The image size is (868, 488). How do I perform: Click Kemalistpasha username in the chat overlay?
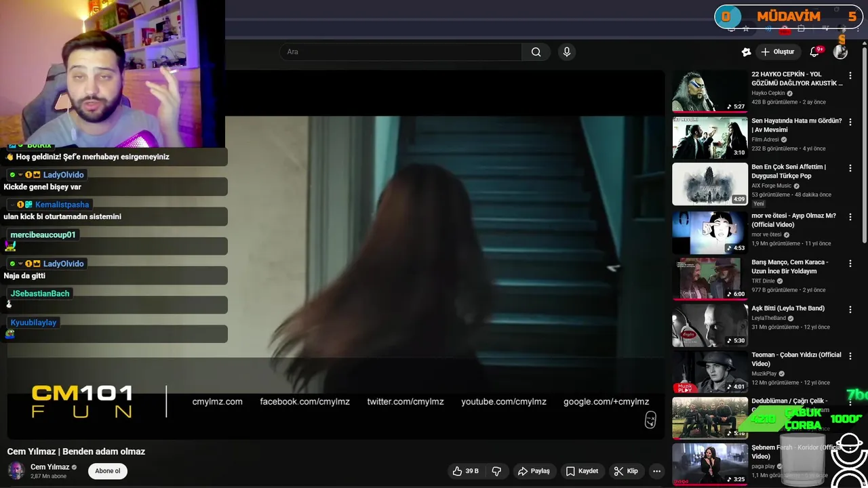[x=62, y=205]
